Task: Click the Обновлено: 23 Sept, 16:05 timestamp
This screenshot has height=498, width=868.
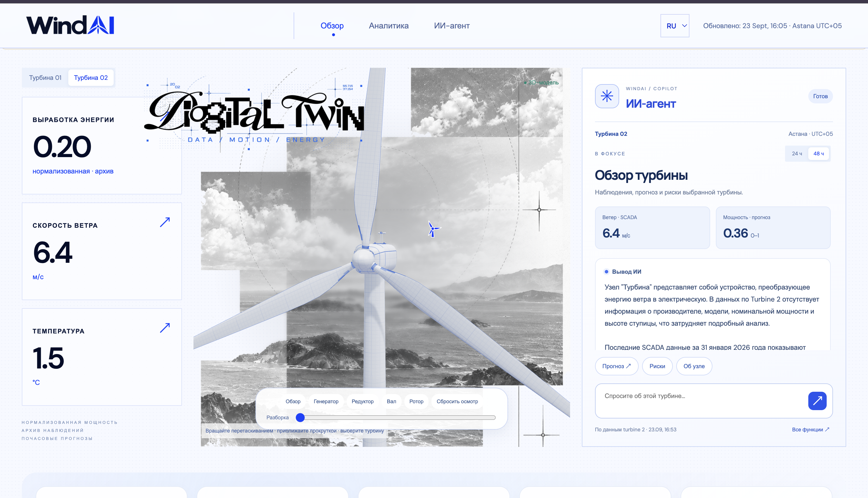Action: (x=772, y=26)
